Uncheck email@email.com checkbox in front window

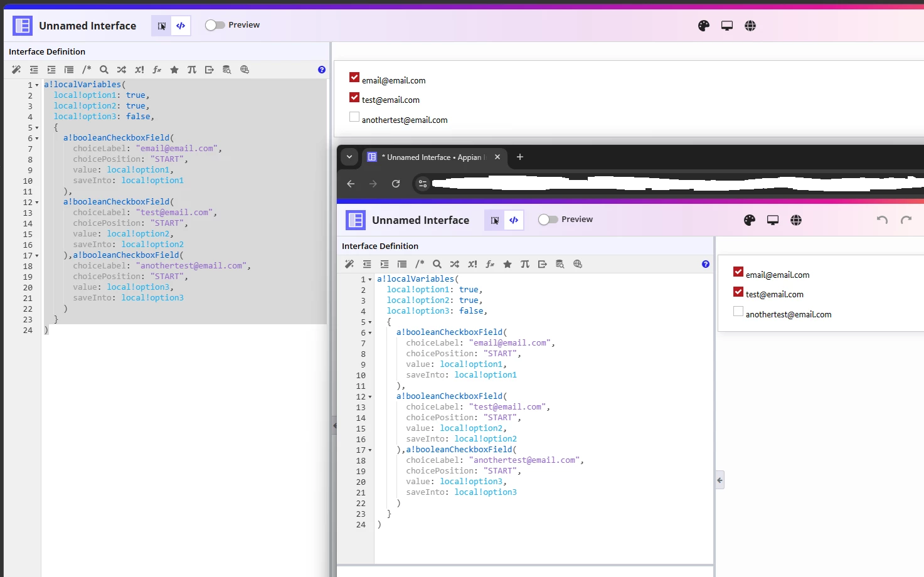point(738,272)
